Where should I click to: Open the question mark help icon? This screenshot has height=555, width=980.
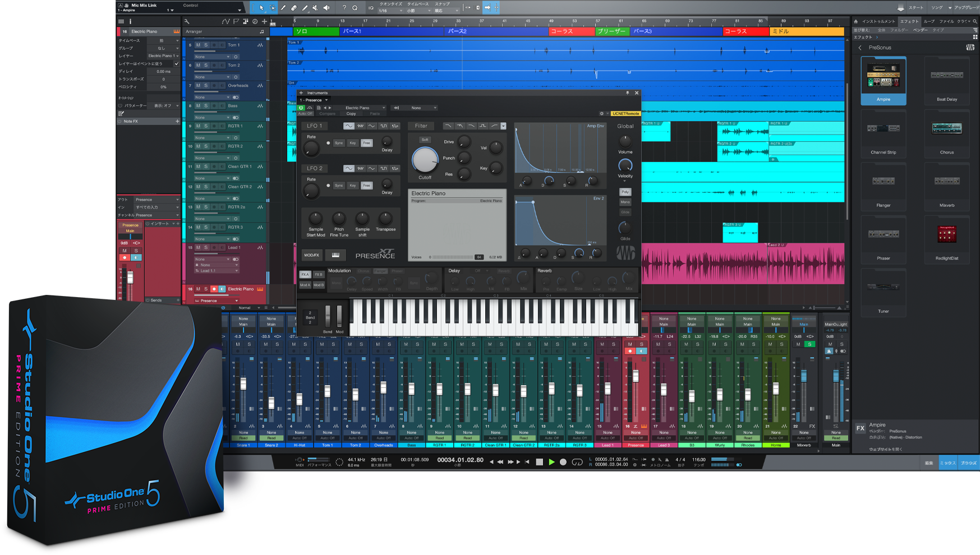click(x=344, y=8)
